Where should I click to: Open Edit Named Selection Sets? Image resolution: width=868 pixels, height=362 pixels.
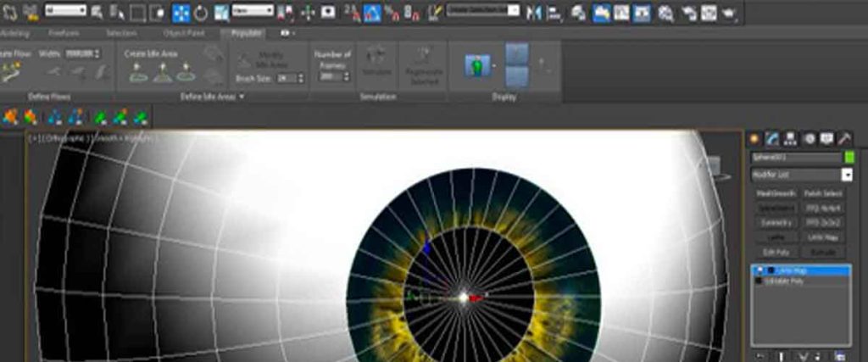click(435, 12)
